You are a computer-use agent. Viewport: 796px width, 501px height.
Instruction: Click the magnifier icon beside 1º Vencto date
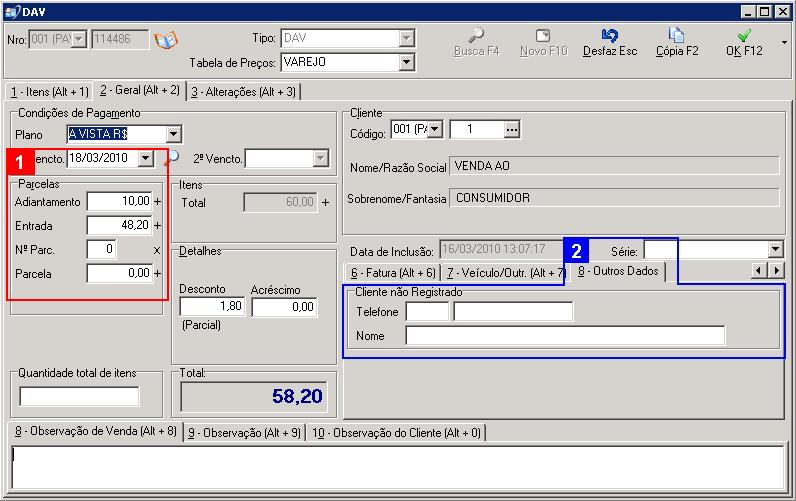(172, 157)
